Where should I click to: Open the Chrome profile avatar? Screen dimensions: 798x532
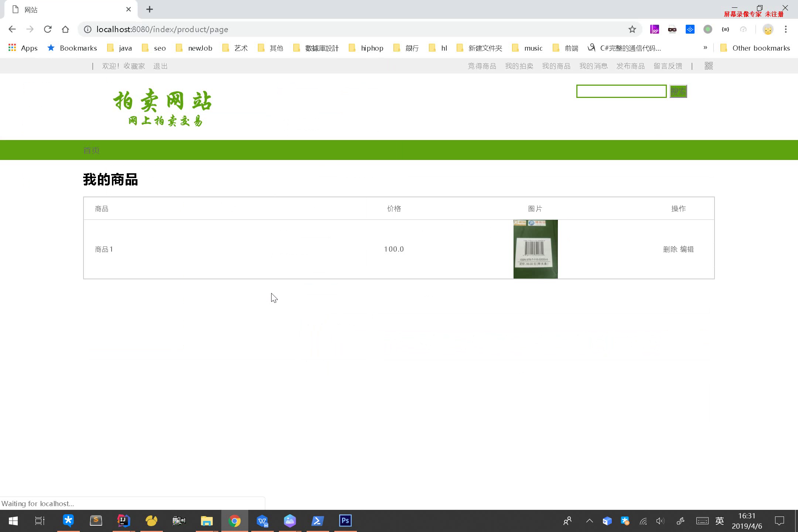(768, 30)
